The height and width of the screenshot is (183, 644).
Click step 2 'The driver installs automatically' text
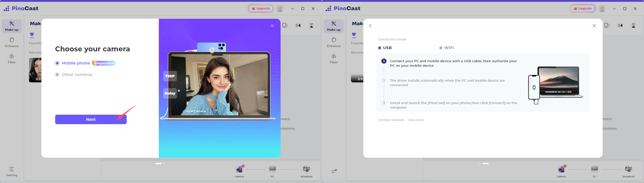[x=447, y=83]
